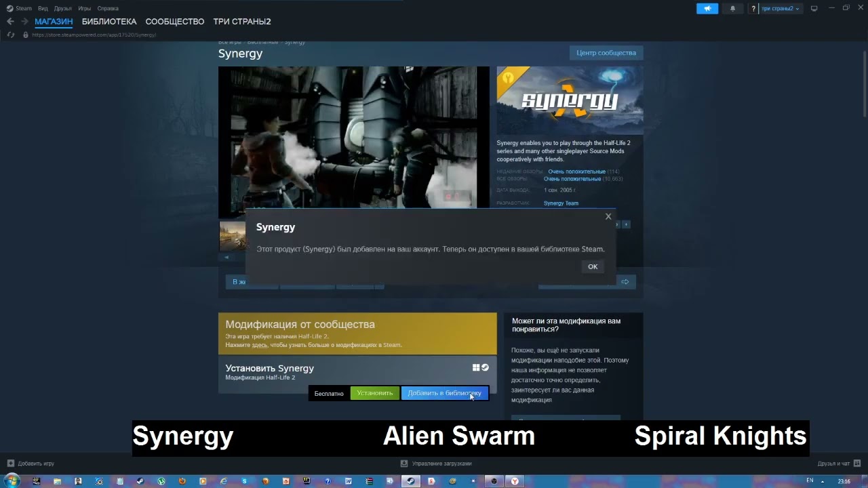Confirm the dialog with OK
The height and width of the screenshot is (488, 868).
click(x=593, y=266)
